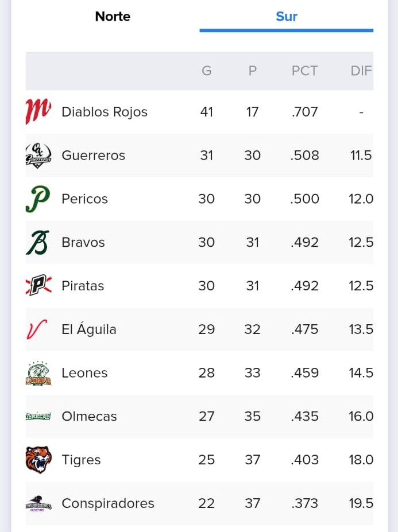Click the Diablos Rojos team logo

pos(38,112)
